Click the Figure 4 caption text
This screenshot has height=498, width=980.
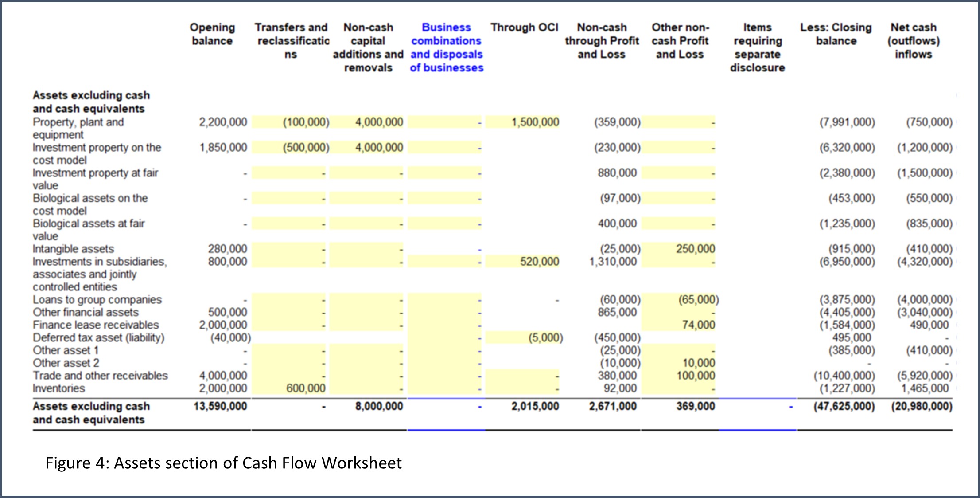223,463
